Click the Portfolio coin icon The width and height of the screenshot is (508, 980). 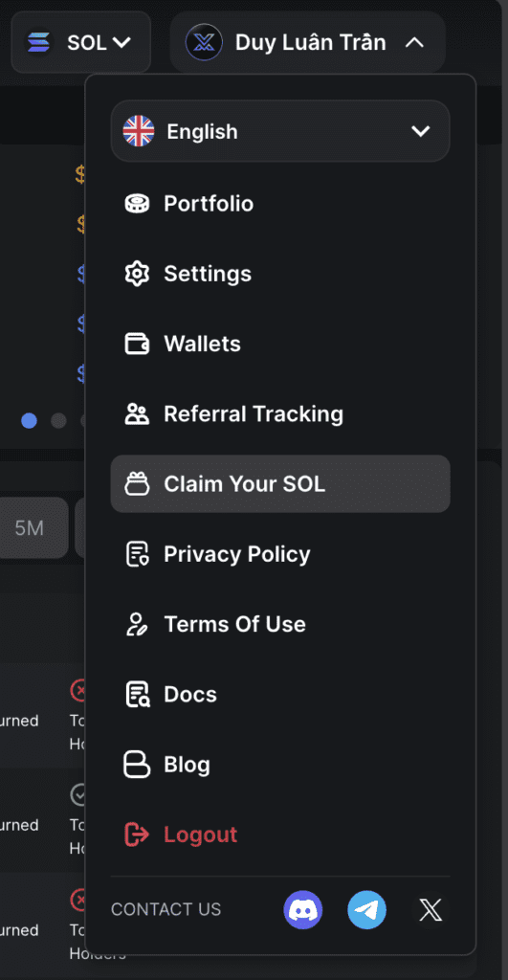[x=137, y=204]
